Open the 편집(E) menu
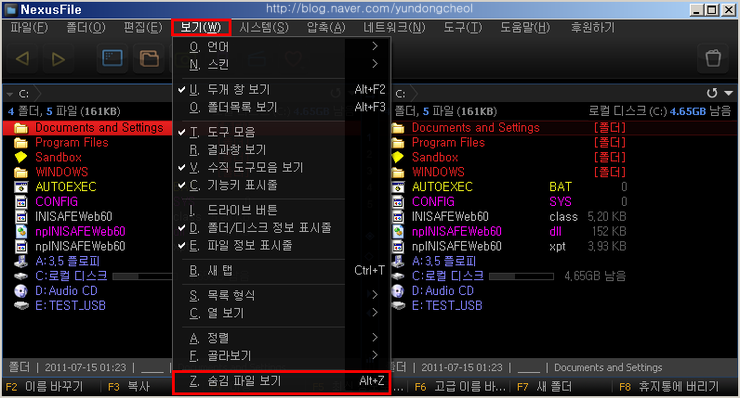The image size is (740, 398). click(143, 27)
